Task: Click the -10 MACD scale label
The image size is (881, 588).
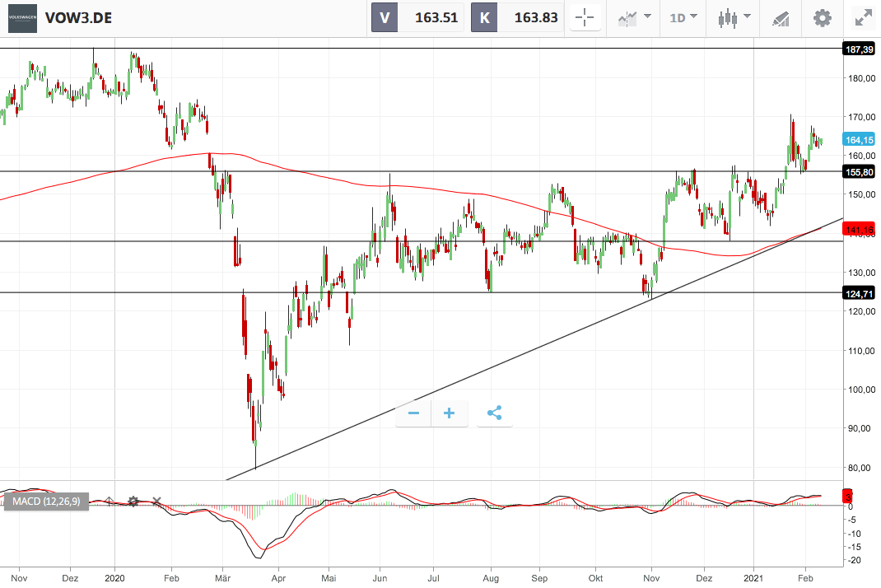Action: pos(854,534)
